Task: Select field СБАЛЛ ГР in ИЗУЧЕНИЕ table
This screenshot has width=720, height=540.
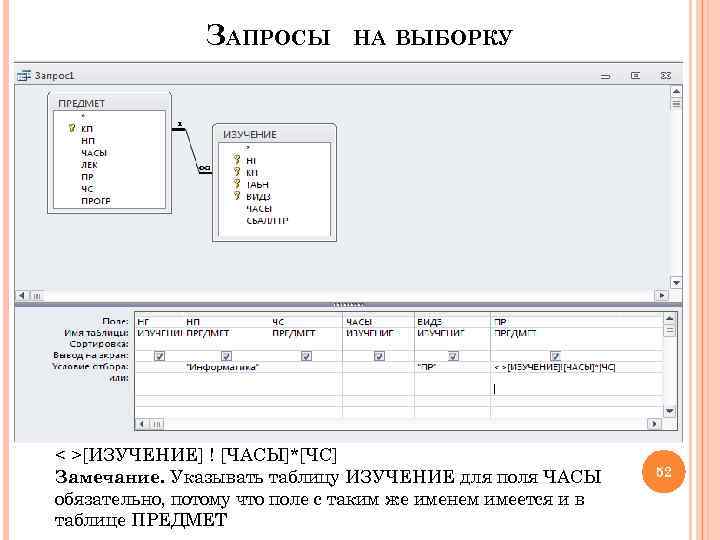Action: [x=267, y=220]
